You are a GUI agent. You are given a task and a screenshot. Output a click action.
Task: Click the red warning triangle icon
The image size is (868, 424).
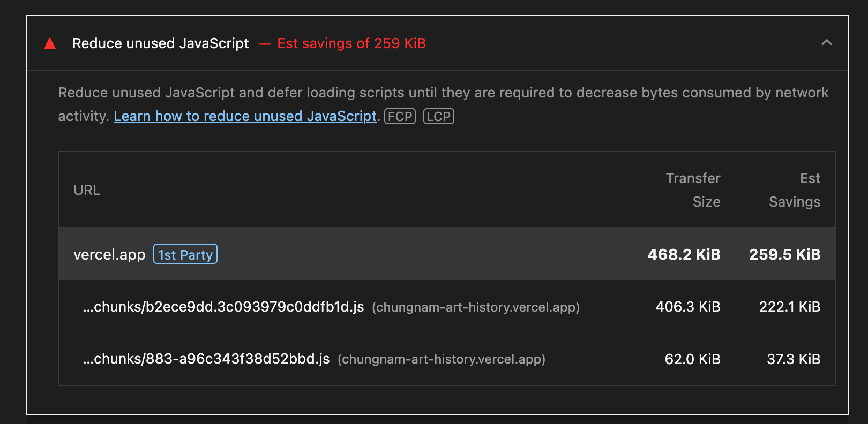(50, 43)
